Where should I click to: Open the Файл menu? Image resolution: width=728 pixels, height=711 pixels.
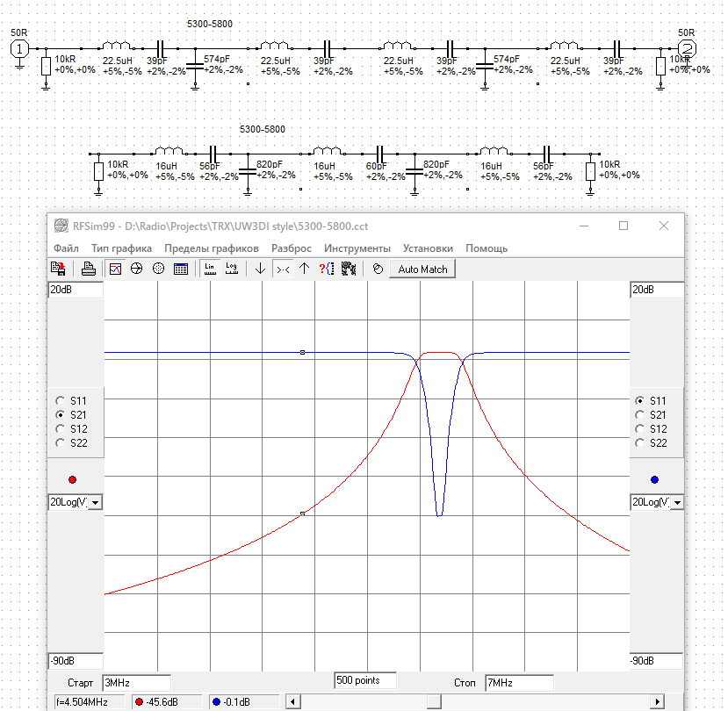66,248
